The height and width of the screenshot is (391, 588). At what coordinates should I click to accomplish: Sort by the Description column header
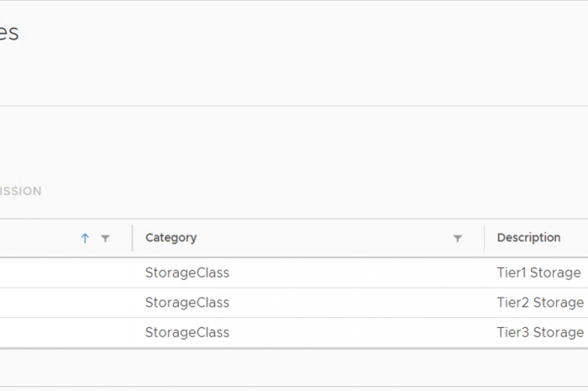point(528,238)
